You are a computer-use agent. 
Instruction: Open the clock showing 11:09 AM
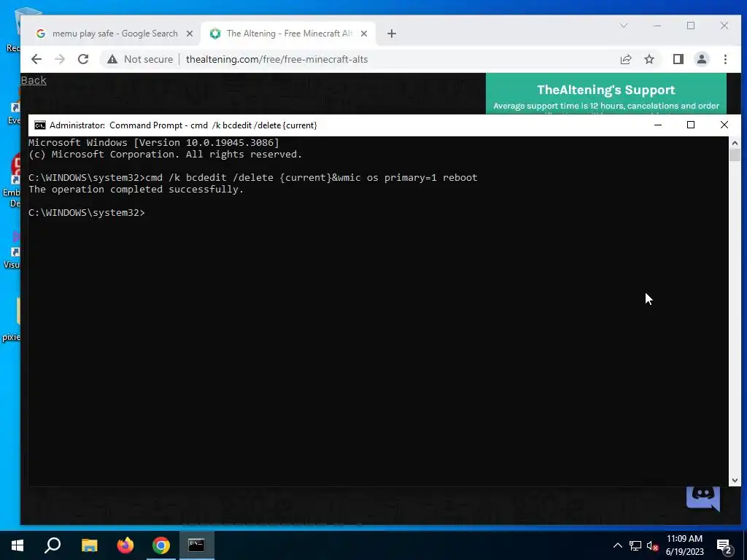[684, 545]
